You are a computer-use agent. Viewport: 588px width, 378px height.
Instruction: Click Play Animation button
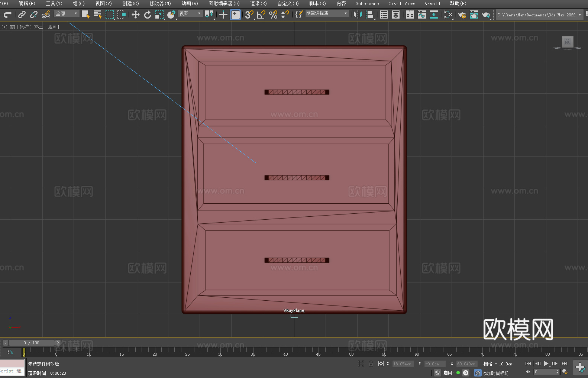(x=546, y=364)
